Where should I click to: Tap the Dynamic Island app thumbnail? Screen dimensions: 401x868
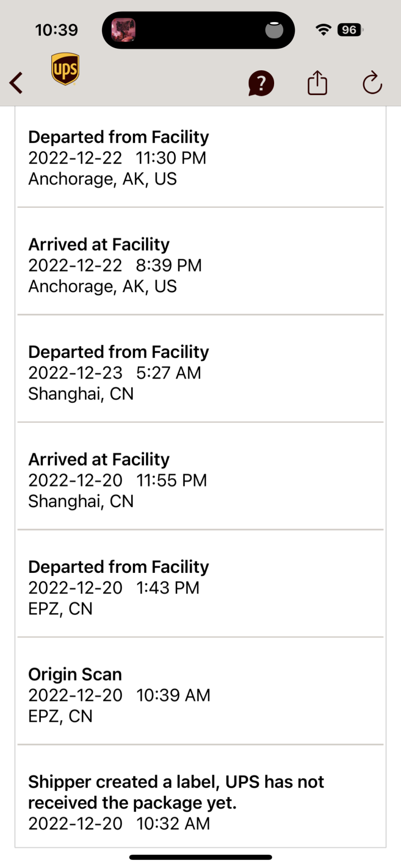click(123, 30)
